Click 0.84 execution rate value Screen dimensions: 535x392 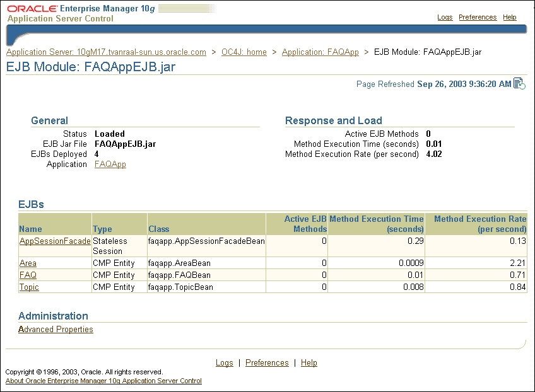tap(518, 287)
